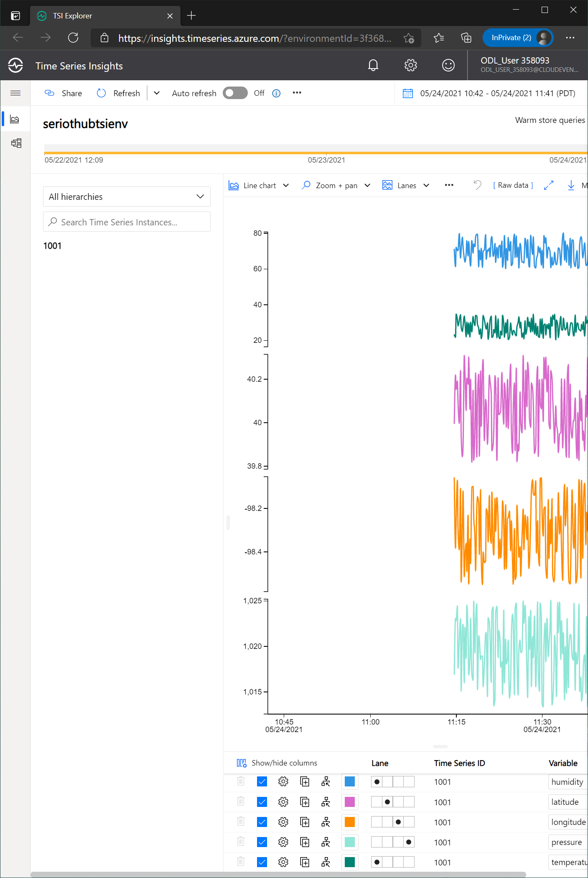The image size is (588, 878).
Task: Open chart toolbar more options ellipsis
Action: 449,185
